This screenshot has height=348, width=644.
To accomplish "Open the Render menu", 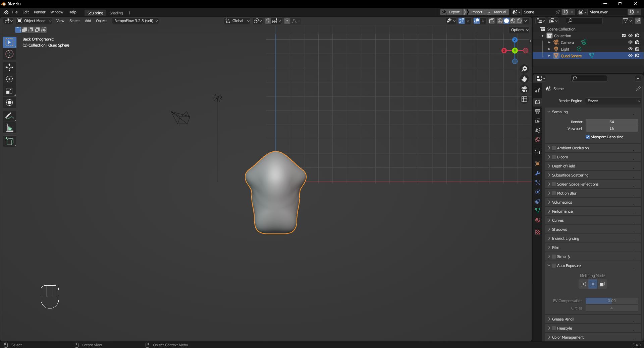I will 40,12.
